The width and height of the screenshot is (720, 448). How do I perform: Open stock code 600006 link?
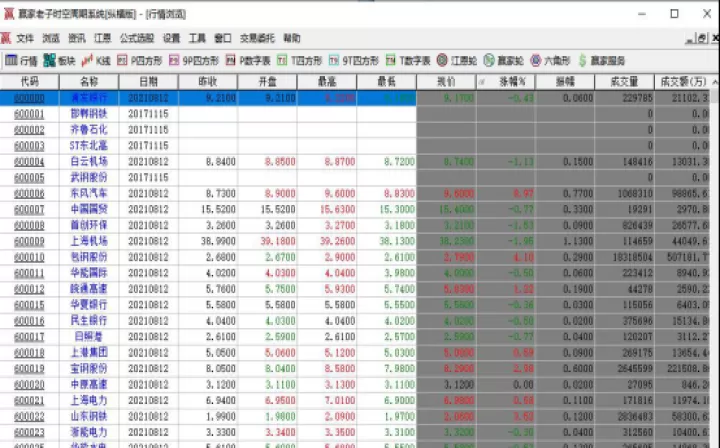pyautogui.click(x=29, y=193)
